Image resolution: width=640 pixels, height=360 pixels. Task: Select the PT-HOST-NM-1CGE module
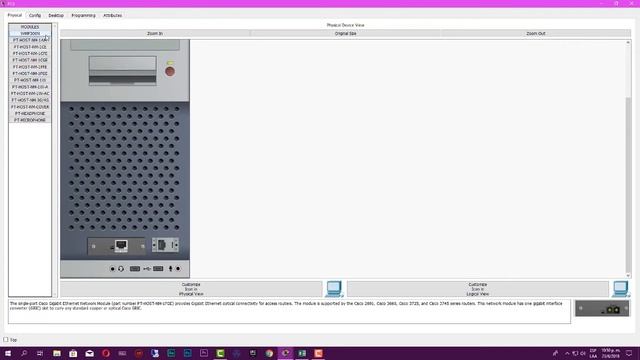(x=30, y=60)
